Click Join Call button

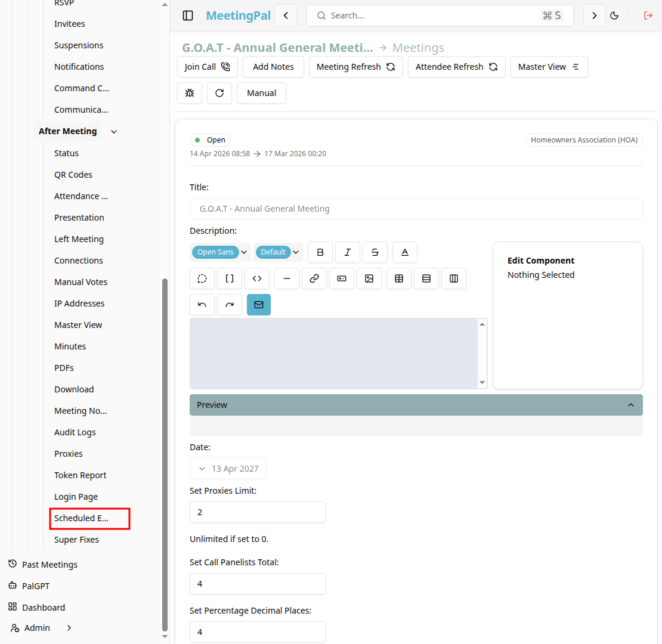pyautogui.click(x=208, y=67)
